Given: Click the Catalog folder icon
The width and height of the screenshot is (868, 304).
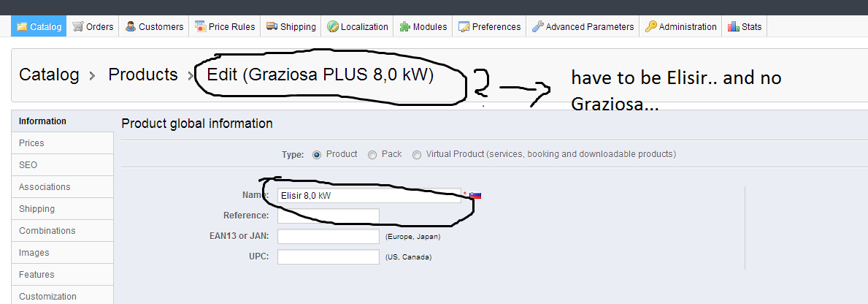Looking at the screenshot, I should (x=22, y=26).
